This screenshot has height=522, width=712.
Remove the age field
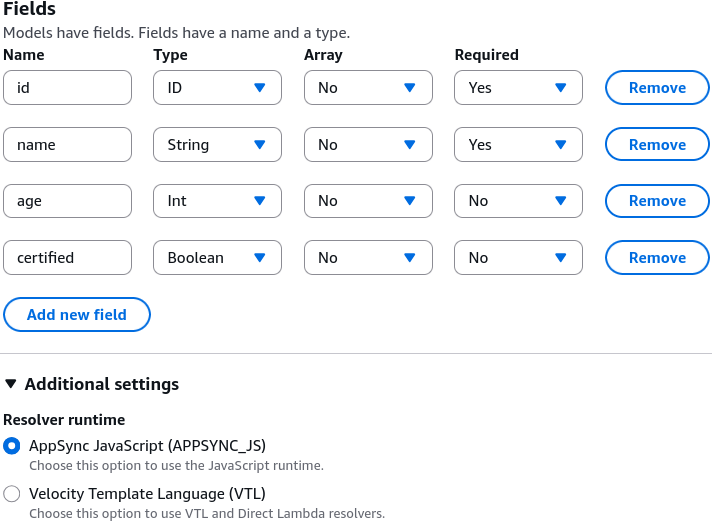point(657,201)
